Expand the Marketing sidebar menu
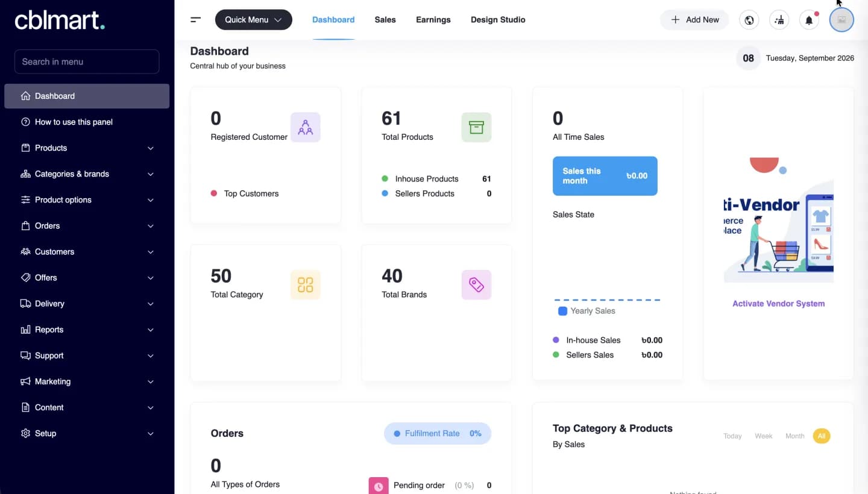The width and height of the screenshot is (868, 494). [x=87, y=381]
